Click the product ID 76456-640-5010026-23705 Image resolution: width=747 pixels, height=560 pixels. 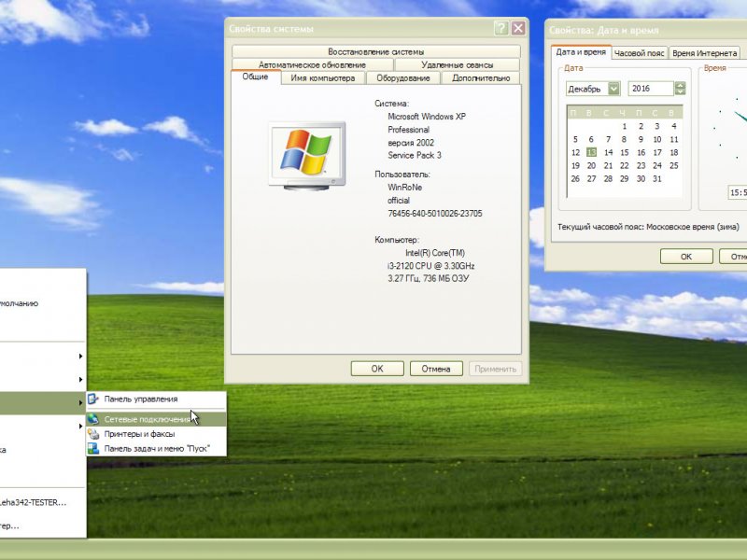click(435, 214)
